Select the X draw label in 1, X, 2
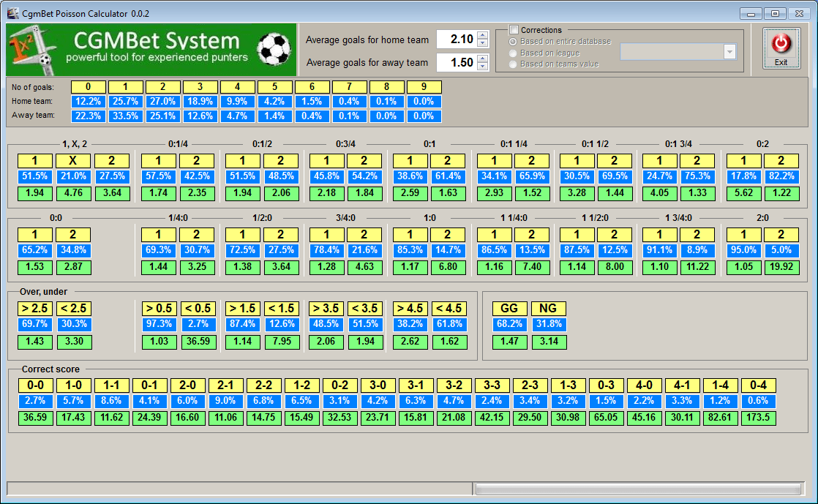The image size is (818, 504). click(73, 161)
